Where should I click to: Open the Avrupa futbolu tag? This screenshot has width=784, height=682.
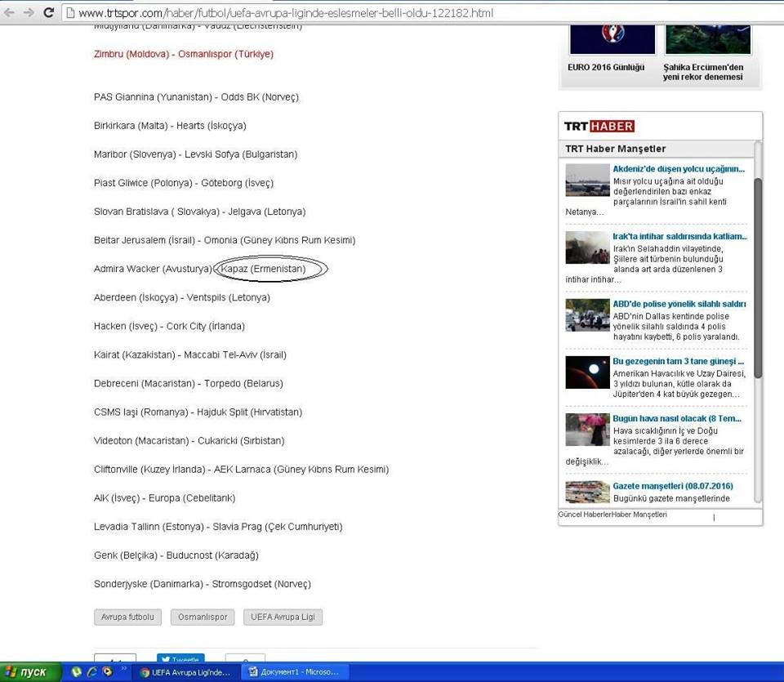pyautogui.click(x=127, y=617)
